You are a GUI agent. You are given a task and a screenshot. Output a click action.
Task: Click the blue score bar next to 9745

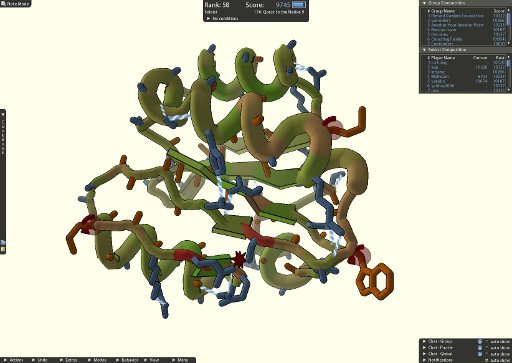tap(299, 5)
